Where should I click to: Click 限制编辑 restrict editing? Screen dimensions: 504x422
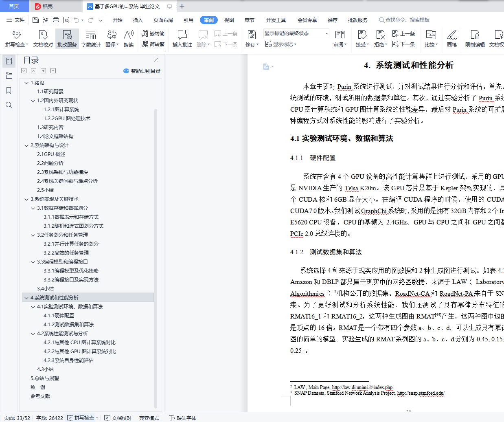(x=475, y=39)
